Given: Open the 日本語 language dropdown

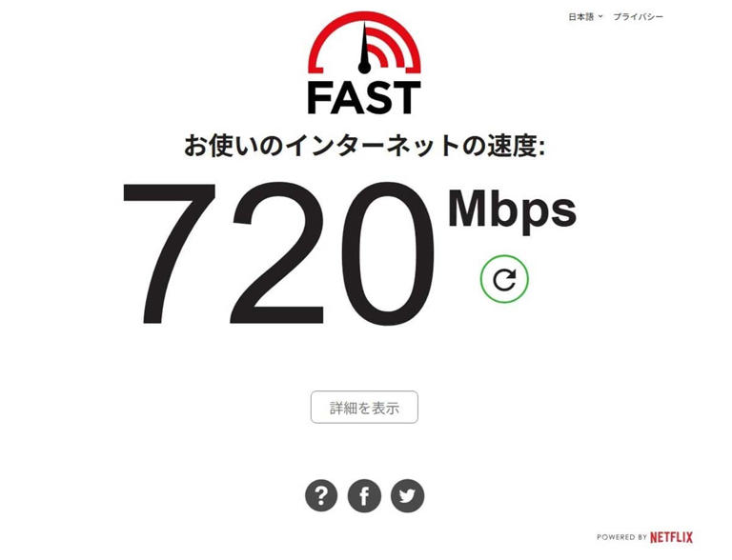Looking at the screenshot, I should pyautogui.click(x=585, y=17).
